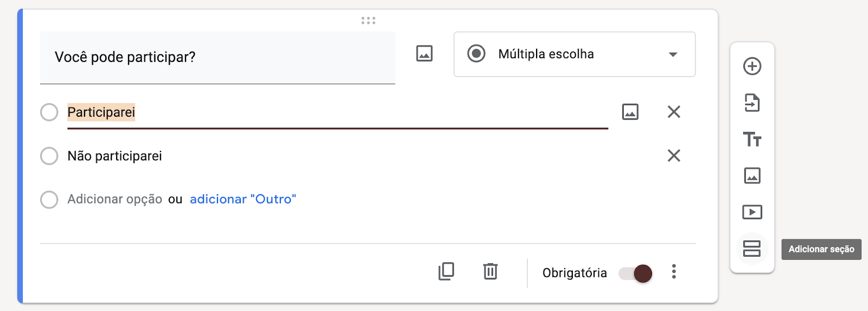Click the Add section icon
868x311 pixels.
pos(752,249)
